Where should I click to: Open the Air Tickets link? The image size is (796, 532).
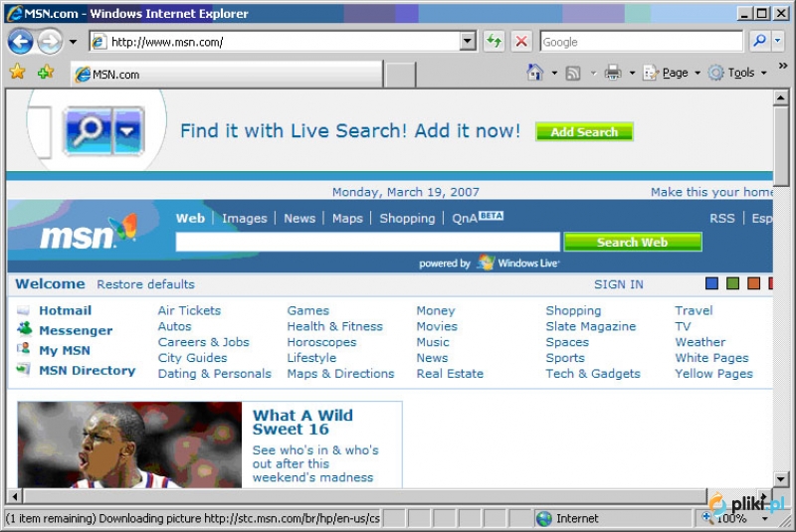189,310
